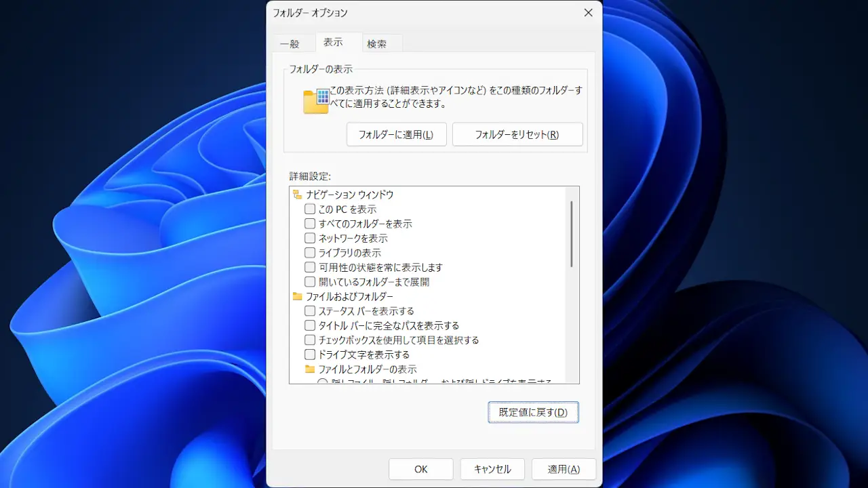Click the 既定値に戻す(D) button
This screenshot has height=488, width=868.
533,412
